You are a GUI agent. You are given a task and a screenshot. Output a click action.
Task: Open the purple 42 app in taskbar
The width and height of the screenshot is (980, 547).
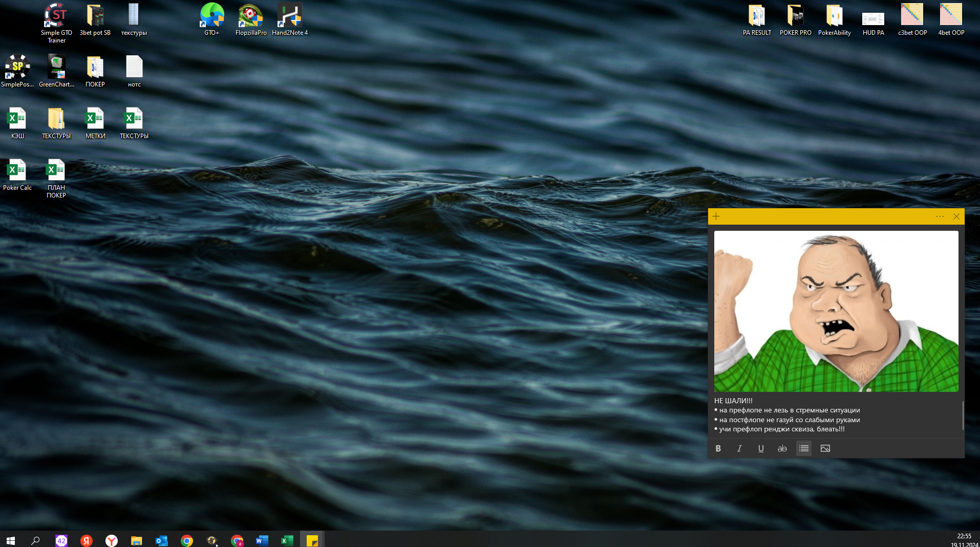61,540
